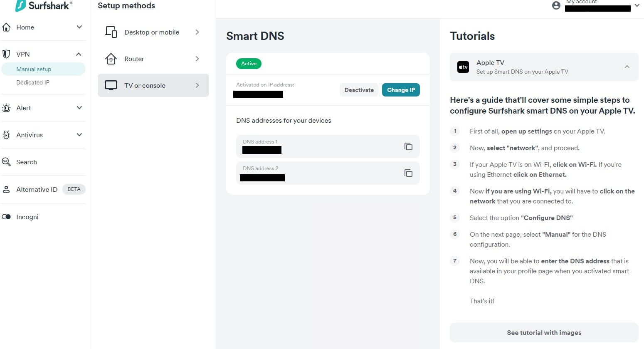Click the Search magnifier icon
The image size is (644, 349).
point(6,162)
